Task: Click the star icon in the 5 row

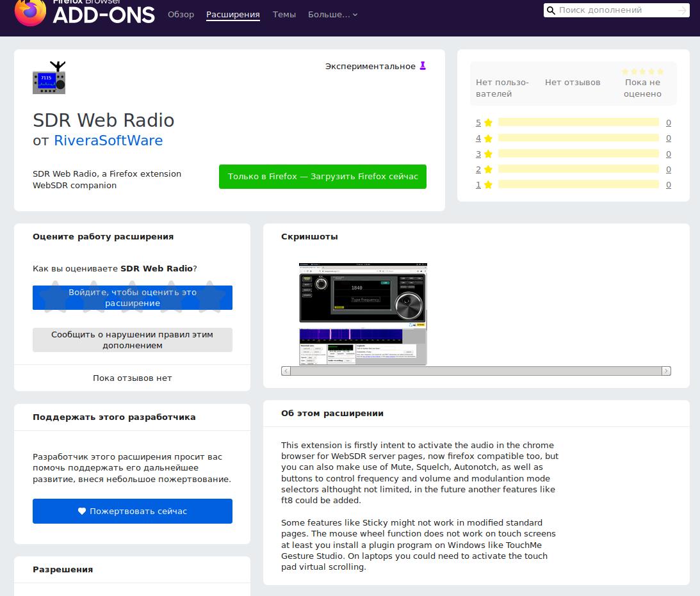Action: click(x=489, y=123)
